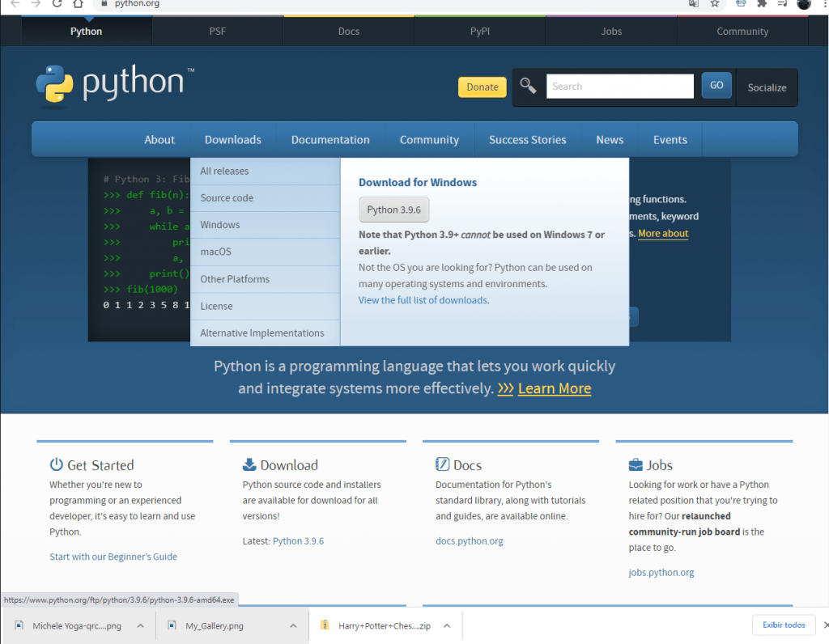The width and height of the screenshot is (829, 644).
Task: Click in the Search input field
Action: pyautogui.click(x=619, y=86)
